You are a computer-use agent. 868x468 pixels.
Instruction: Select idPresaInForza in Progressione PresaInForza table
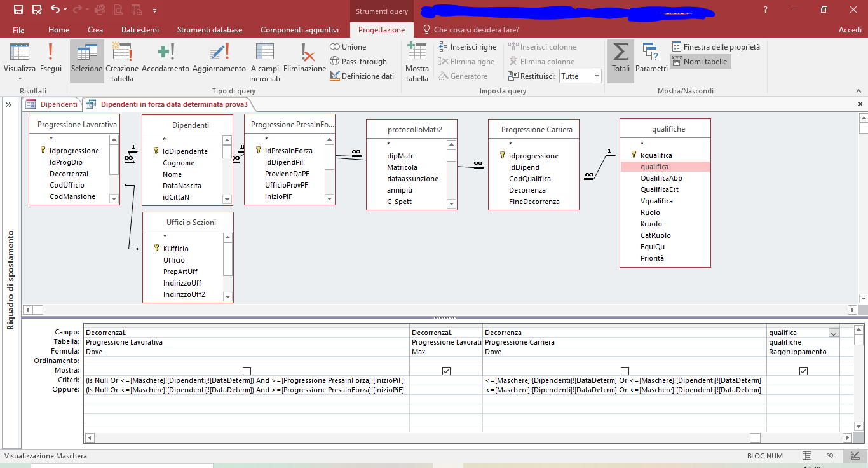pyautogui.click(x=288, y=151)
